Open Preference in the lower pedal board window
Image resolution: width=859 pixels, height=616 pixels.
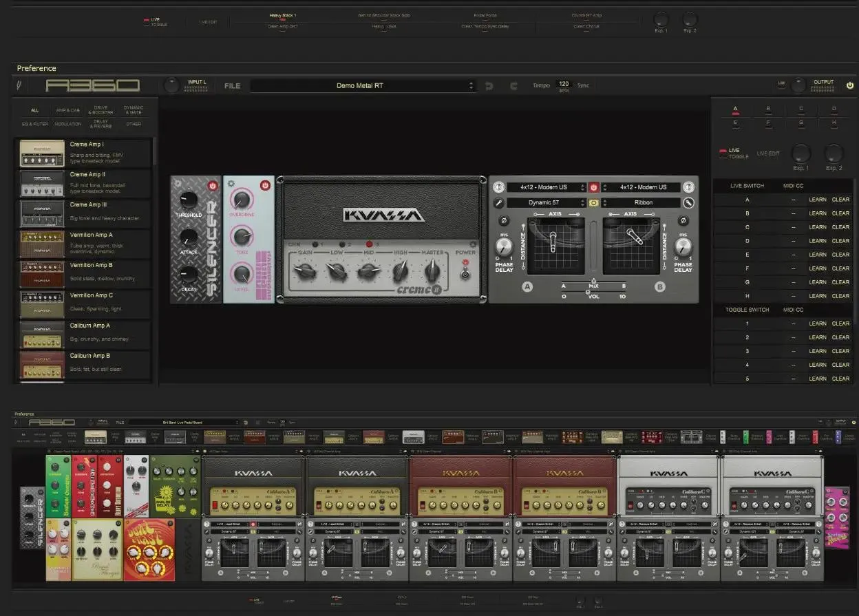24,414
